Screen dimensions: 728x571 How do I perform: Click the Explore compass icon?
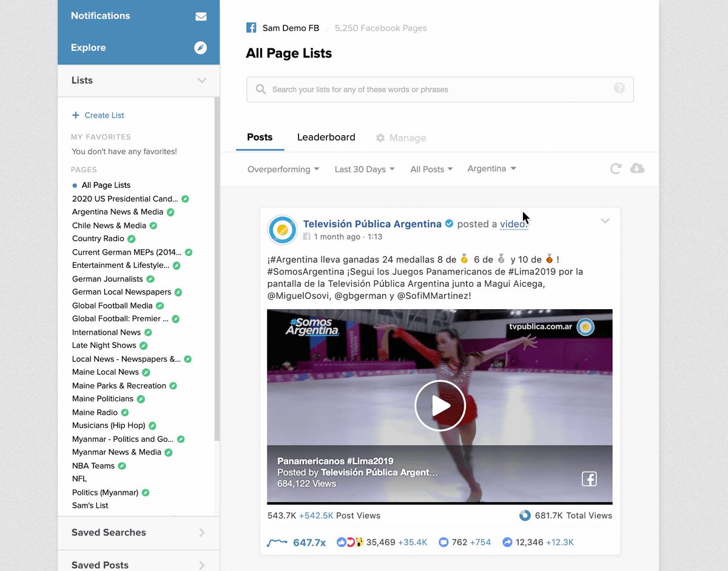[x=200, y=48]
